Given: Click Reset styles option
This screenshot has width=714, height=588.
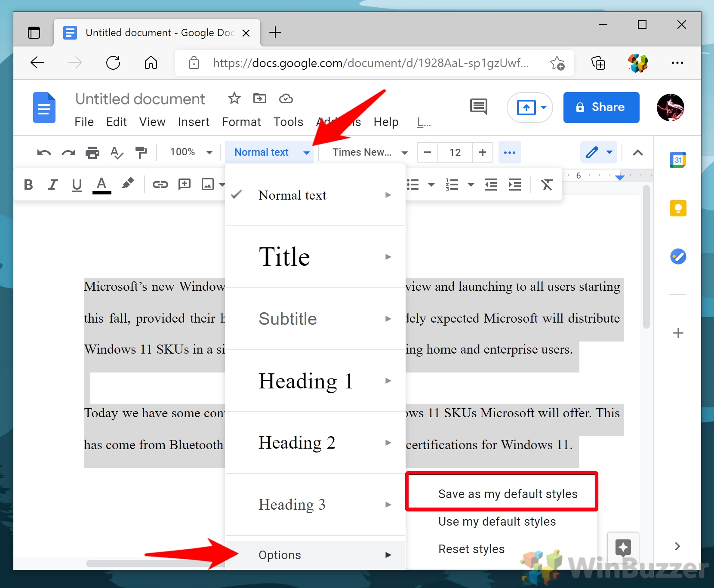Looking at the screenshot, I should pos(471,549).
